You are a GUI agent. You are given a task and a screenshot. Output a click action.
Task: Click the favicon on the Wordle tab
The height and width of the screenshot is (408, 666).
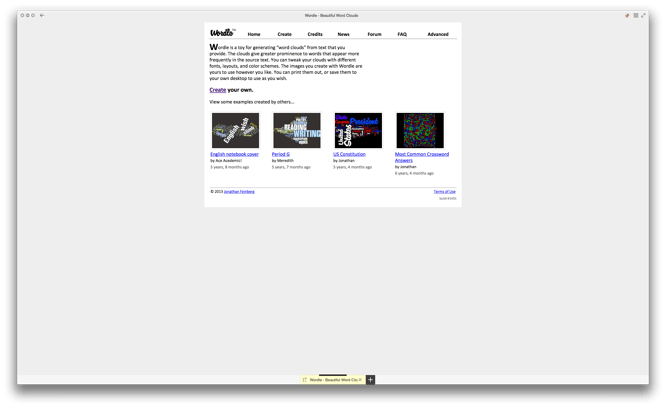(x=304, y=380)
